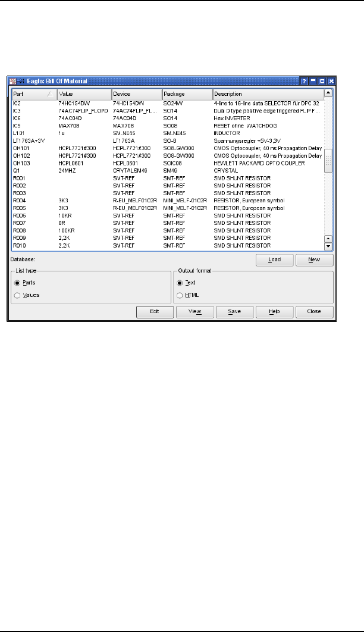Select the R001 row
This screenshot has width=364, height=632.
[x=168, y=178]
